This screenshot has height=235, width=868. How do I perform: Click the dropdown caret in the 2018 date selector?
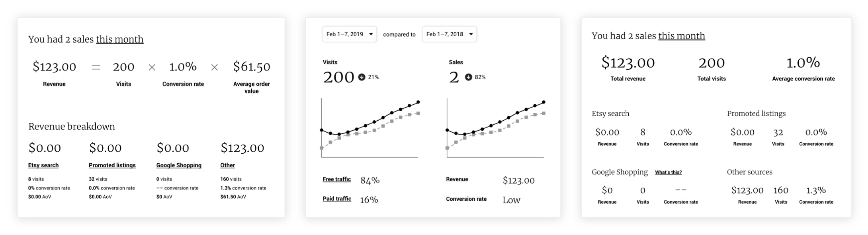(x=471, y=34)
